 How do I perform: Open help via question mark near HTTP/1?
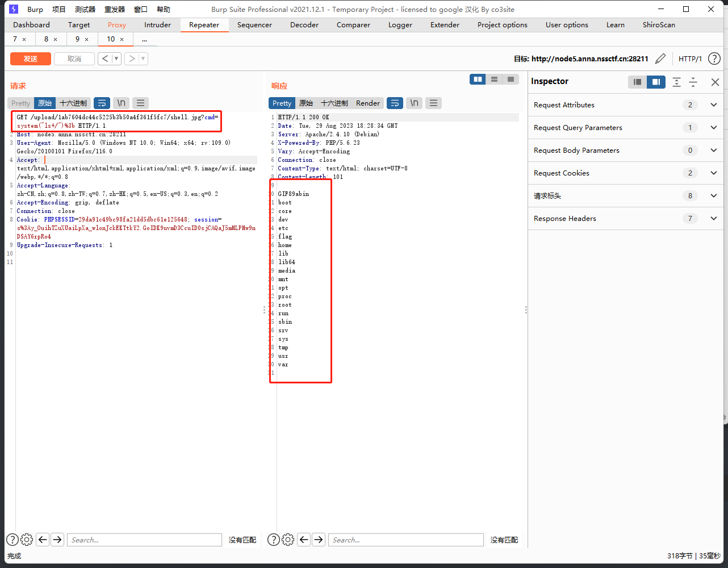[714, 59]
